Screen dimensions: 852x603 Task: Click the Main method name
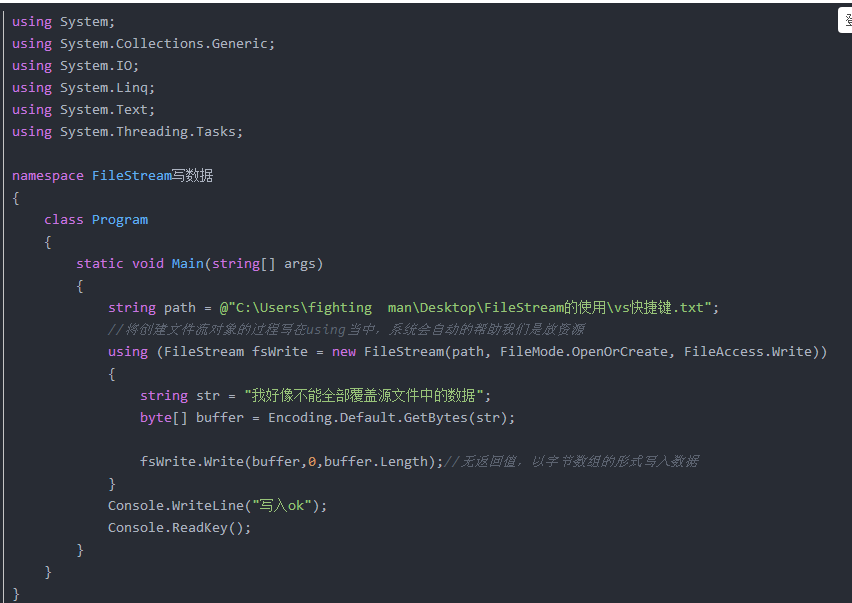tap(187, 263)
